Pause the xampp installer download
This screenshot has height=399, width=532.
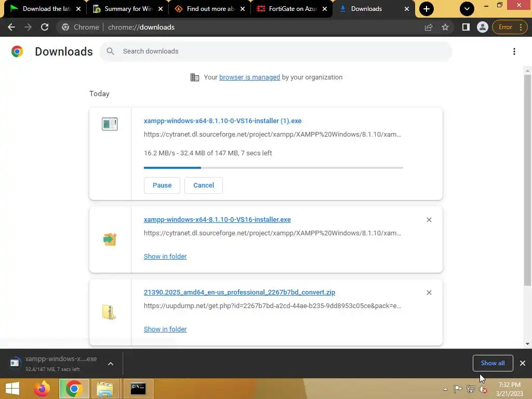(162, 185)
